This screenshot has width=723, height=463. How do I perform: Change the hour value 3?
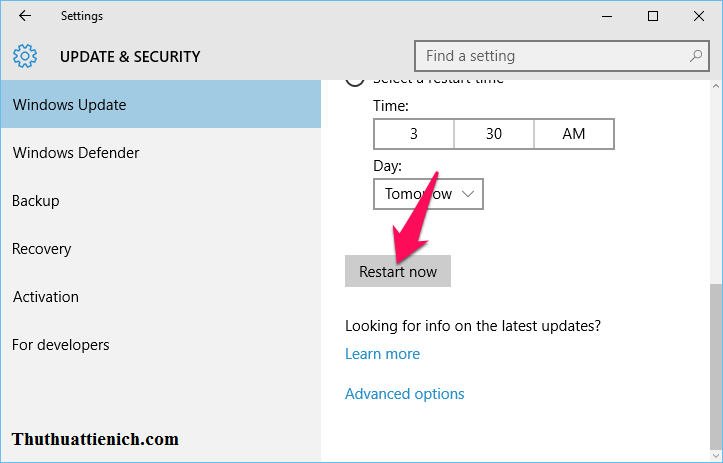coord(414,134)
